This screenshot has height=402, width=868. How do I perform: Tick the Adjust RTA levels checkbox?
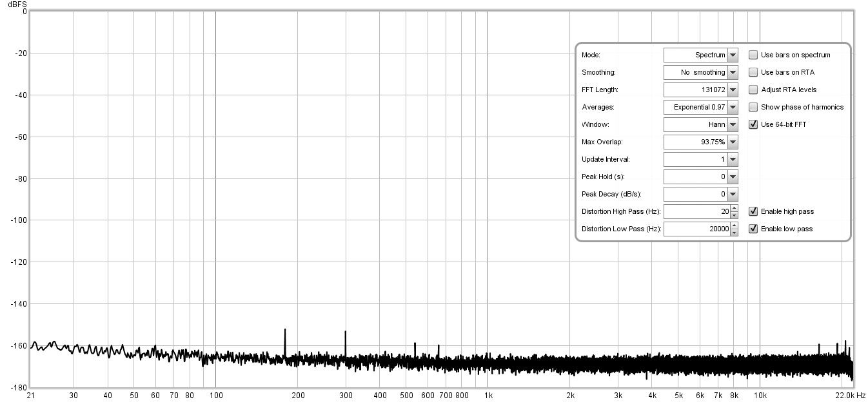coord(753,90)
